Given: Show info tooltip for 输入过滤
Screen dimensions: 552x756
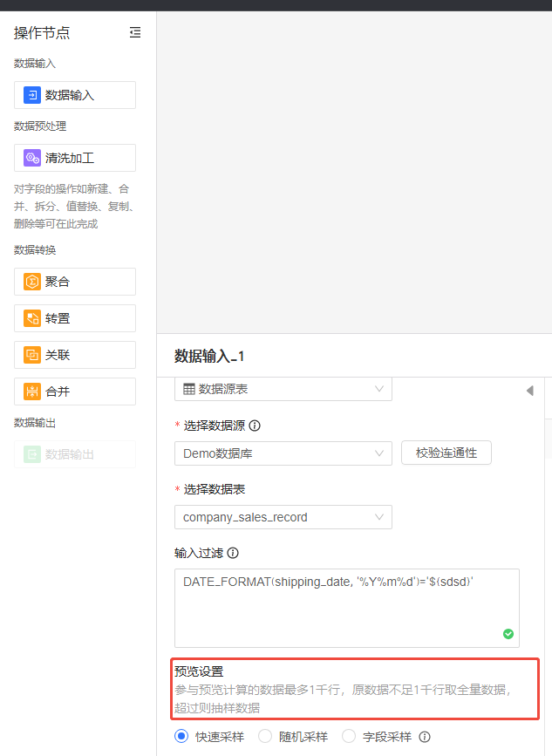Looking at the screenshot, I should (233, 553).
